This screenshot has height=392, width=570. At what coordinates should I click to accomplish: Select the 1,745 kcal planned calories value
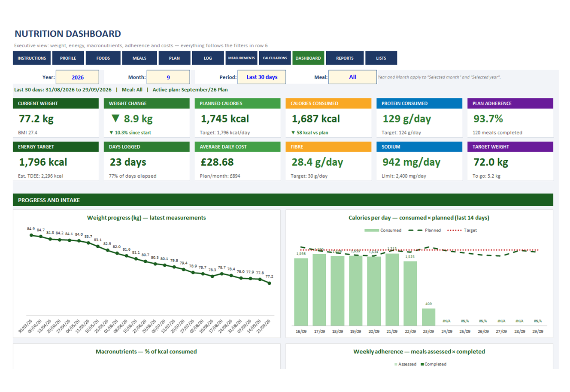click(x=224, y=119)
